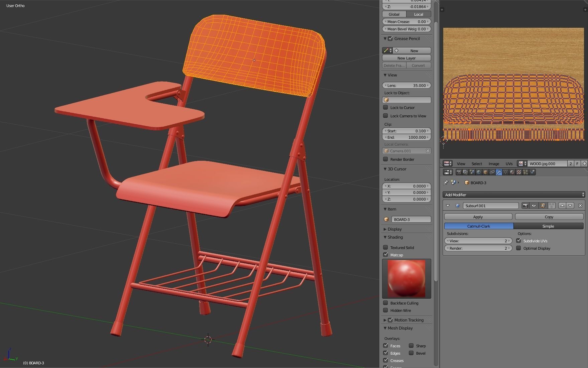This screenshot has height=368, width=588.
Task: Enable Sharp overlay checkbox
Action: point(411,346)
